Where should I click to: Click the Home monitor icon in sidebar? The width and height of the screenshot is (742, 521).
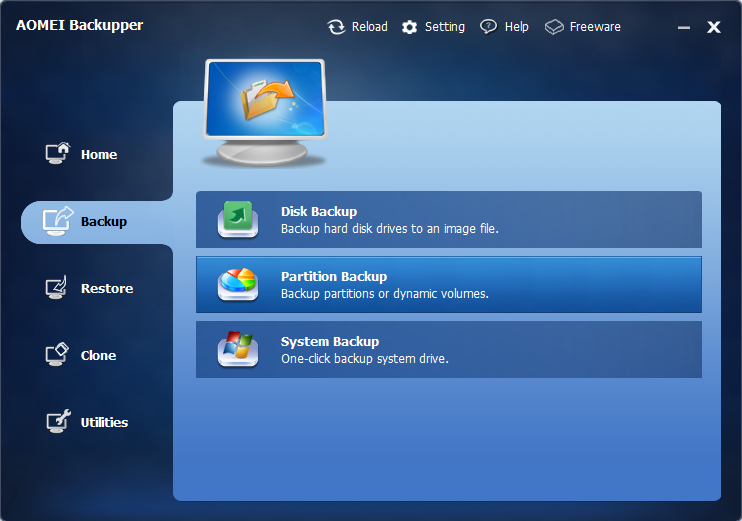point(58,153)
